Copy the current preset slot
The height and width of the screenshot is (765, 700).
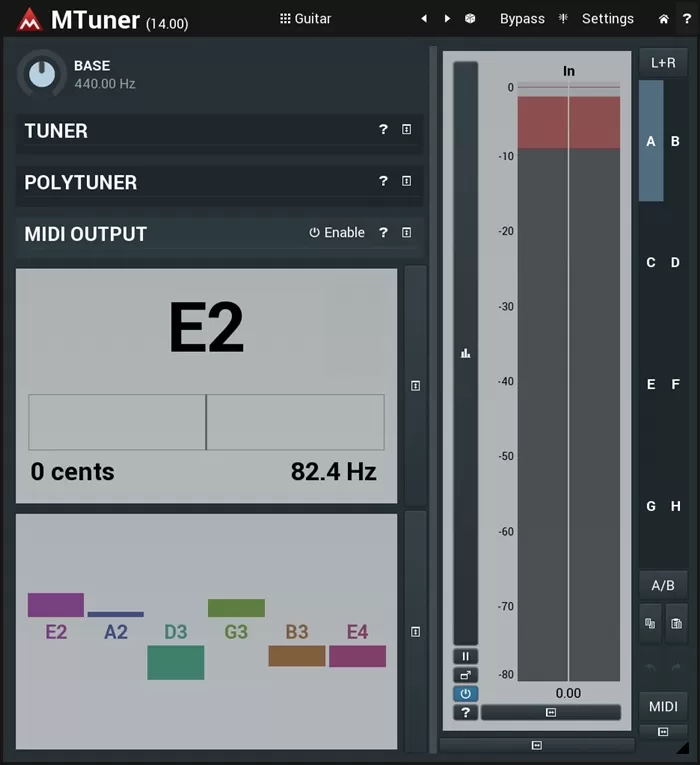[x=650, y=624]
